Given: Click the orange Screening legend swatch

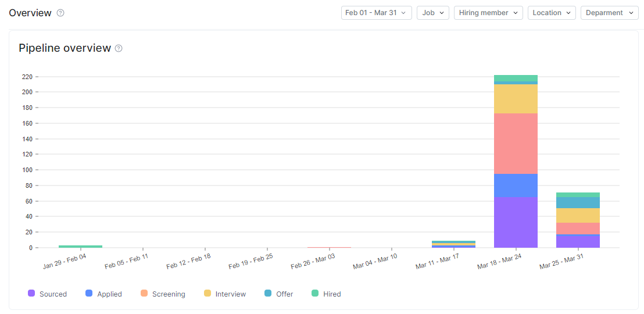Looking at the screenshot, I should [144, 293].
